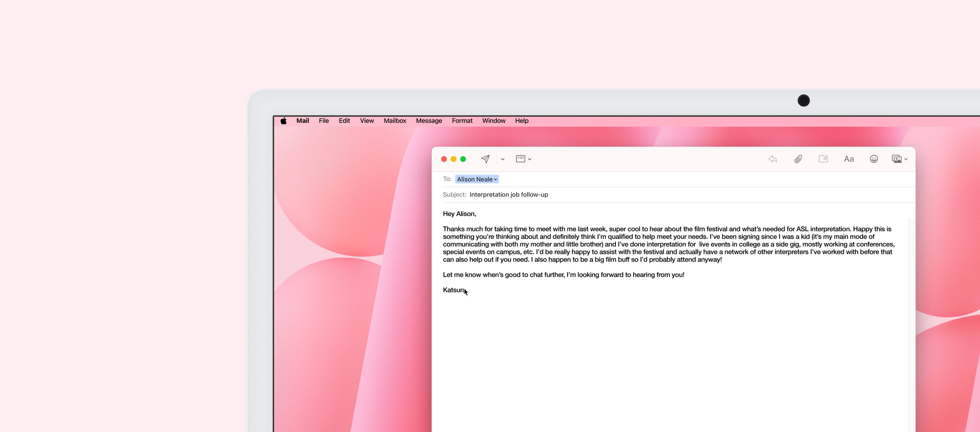Click the Apple logo in the menu bar

click(284, 121)
